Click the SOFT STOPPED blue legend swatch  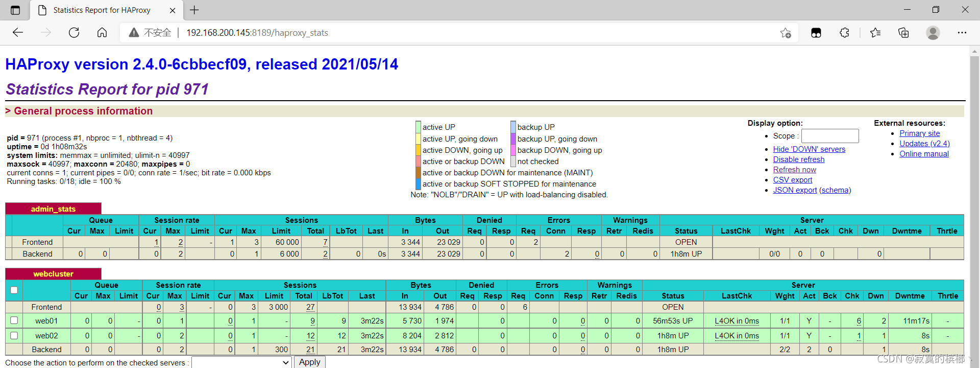[418, 183]
